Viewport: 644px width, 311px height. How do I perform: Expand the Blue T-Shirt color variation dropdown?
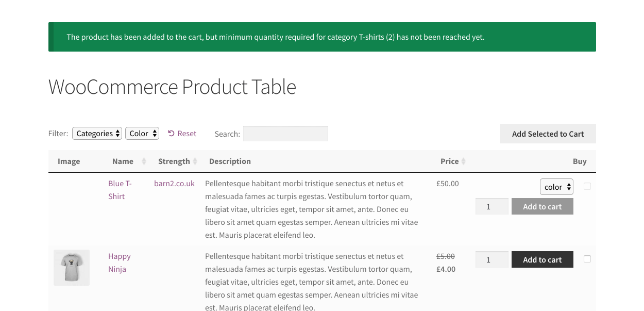556,187
